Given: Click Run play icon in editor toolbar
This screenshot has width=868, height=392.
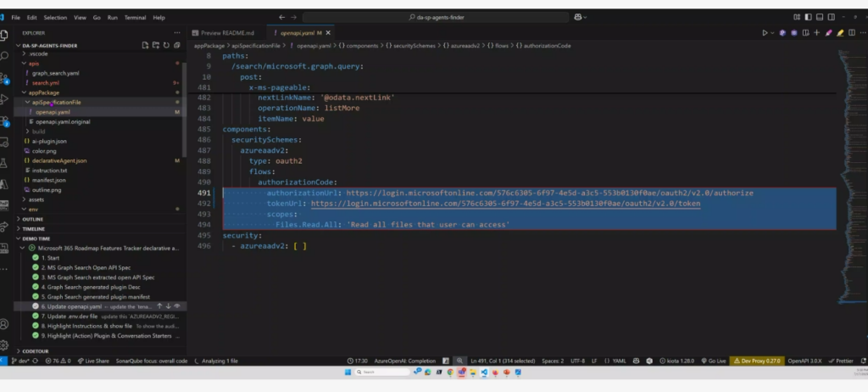Looking at the screenshot, I should [x=765, y=33].
